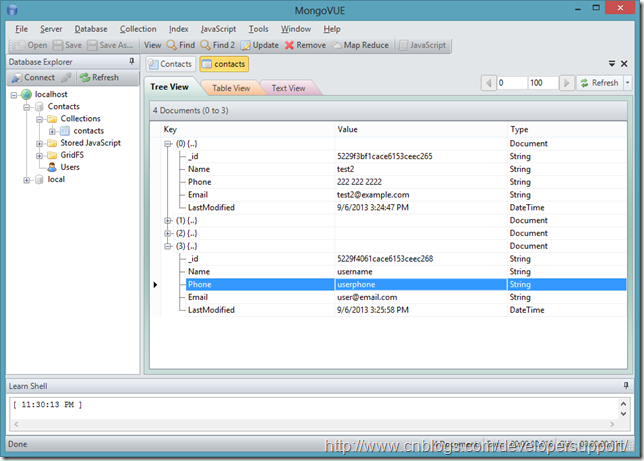Expand the GridFS folder

[x=39, y=155]
